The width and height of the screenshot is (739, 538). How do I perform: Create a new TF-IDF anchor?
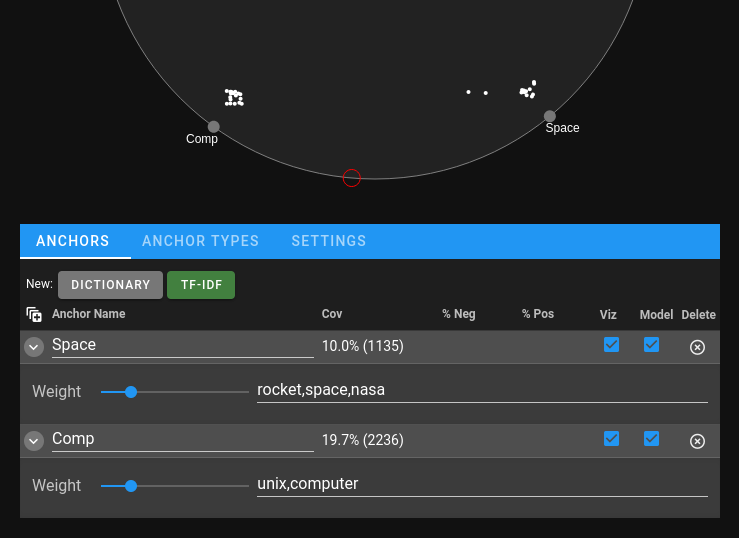point(201,285)
